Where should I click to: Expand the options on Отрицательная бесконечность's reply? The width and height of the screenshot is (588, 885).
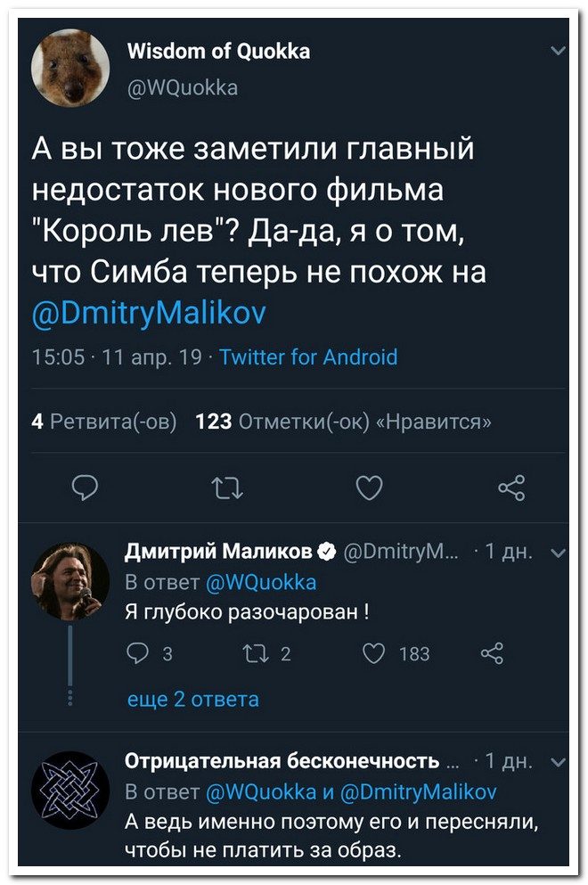[x=558, y=761]
